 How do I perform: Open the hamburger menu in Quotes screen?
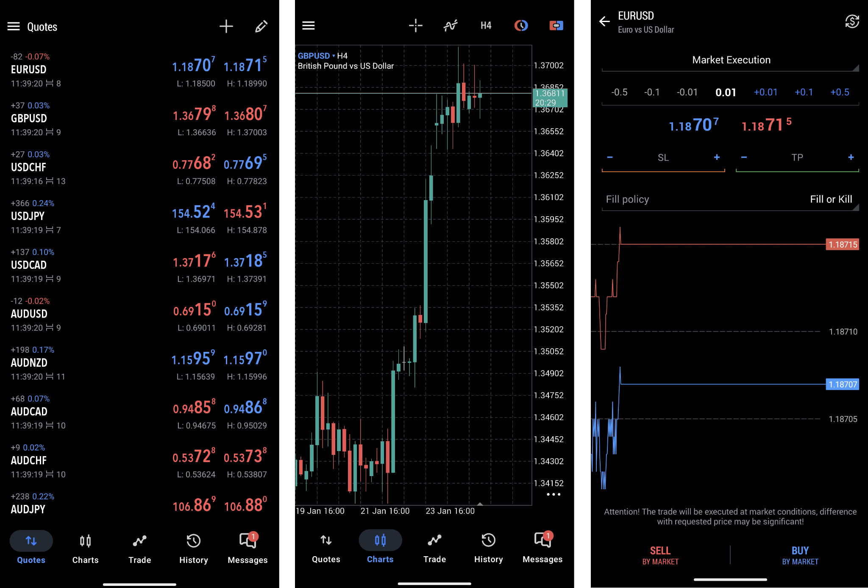click(14, 27)
